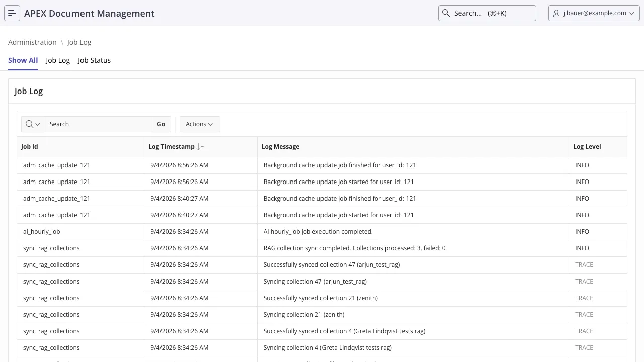Screen dimensions: 644x362
Task: Click 'Syncing collection 4 (Greta Lindqvist tests rag)'
Action: tap(328, 348)
